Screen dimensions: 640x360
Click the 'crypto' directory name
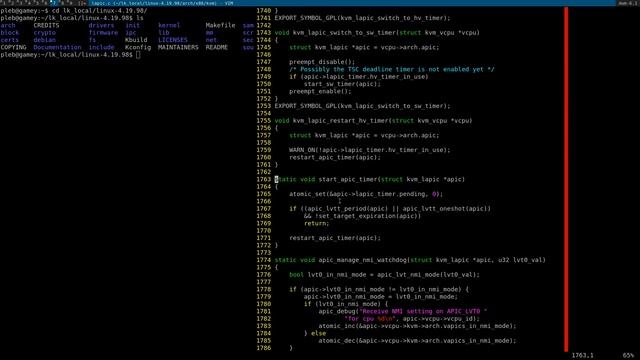[44, 33]
